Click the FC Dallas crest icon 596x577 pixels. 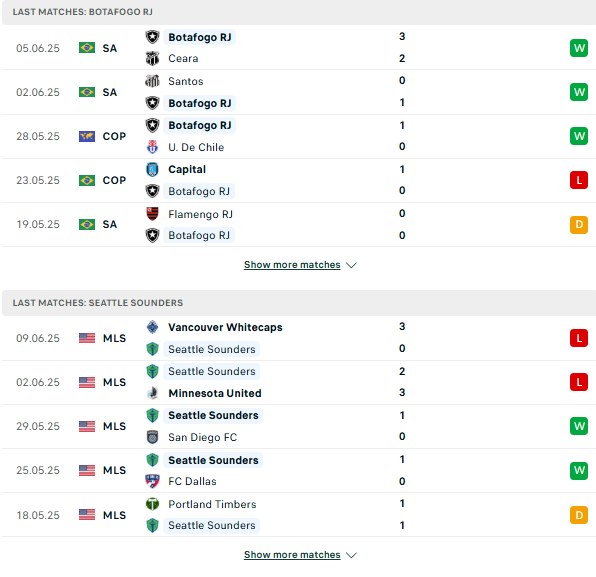point(152,481)
